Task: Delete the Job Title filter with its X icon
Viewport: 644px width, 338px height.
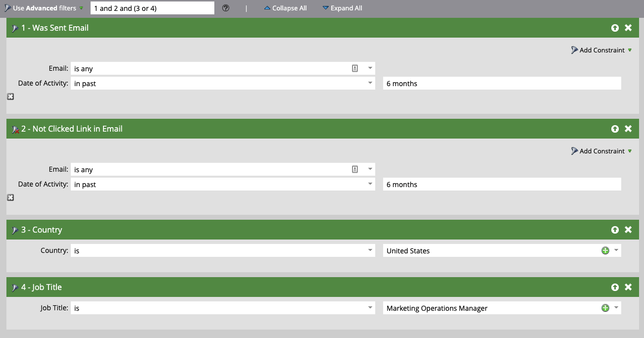Action: [628, 287]
